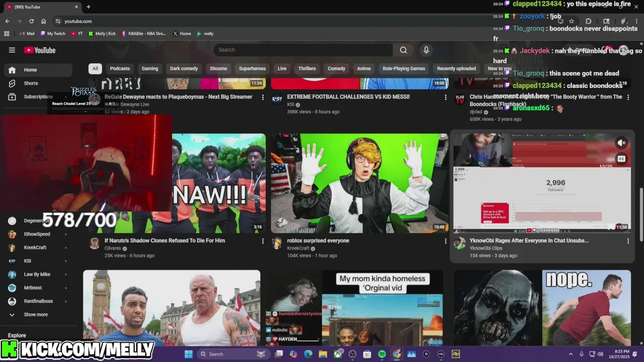Expand Show more subscriptions
The height and width of the screenshot is (362, 644).
pyautogui.click(x=38, y=314)
